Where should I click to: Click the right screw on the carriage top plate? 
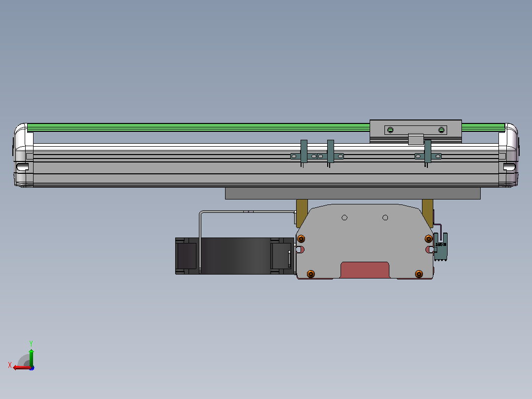pyautogui.click(x=441, y=130)
